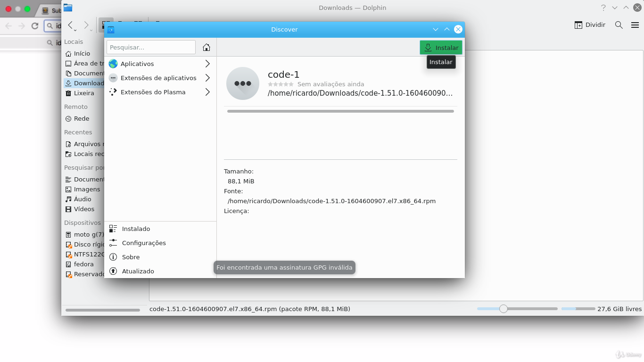The height and width of the screenshot is (362, 644).
Task: Open the Sobre page in Discover
Action: coord(160,257)
